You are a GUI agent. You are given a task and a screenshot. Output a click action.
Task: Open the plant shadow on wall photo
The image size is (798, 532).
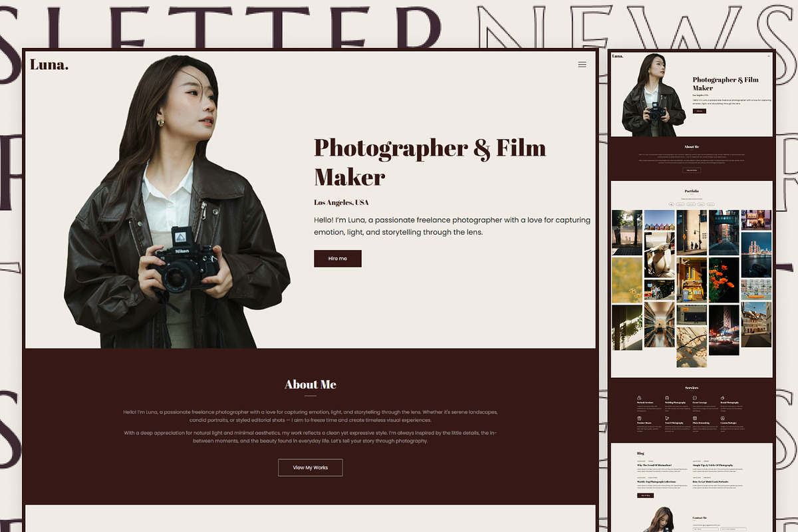(627, 328)
